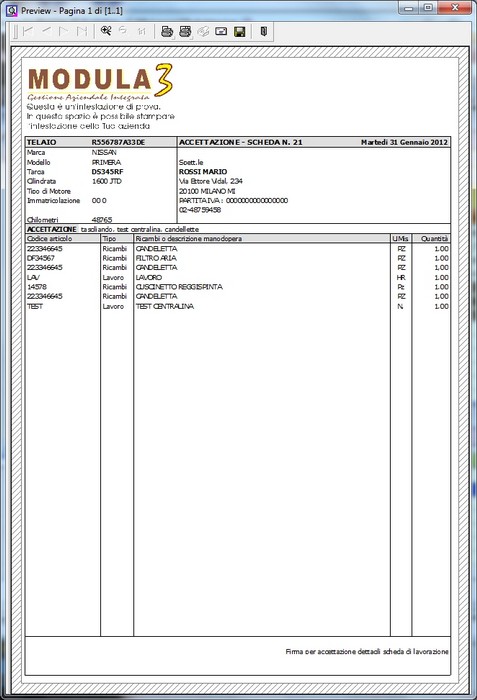Click the grayed refresh icon
Viewport: 477px width, 700px height.
pyautogui.click(x=123, y=31)
